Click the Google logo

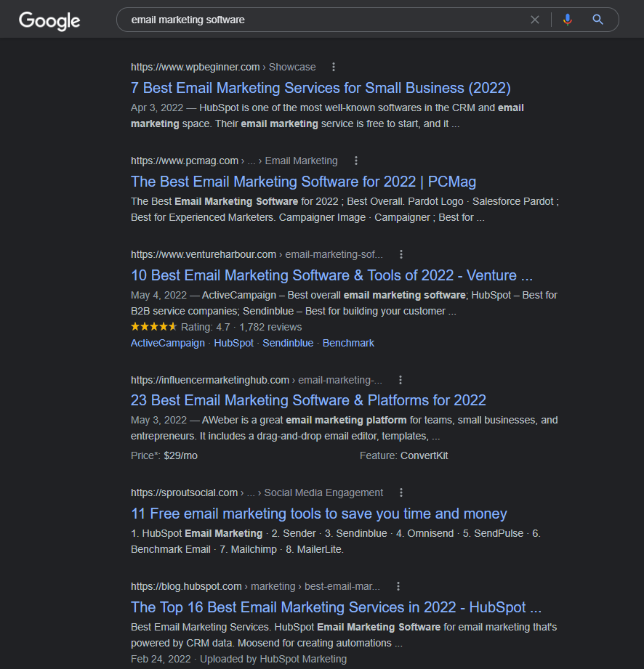[x=48, y=21]
